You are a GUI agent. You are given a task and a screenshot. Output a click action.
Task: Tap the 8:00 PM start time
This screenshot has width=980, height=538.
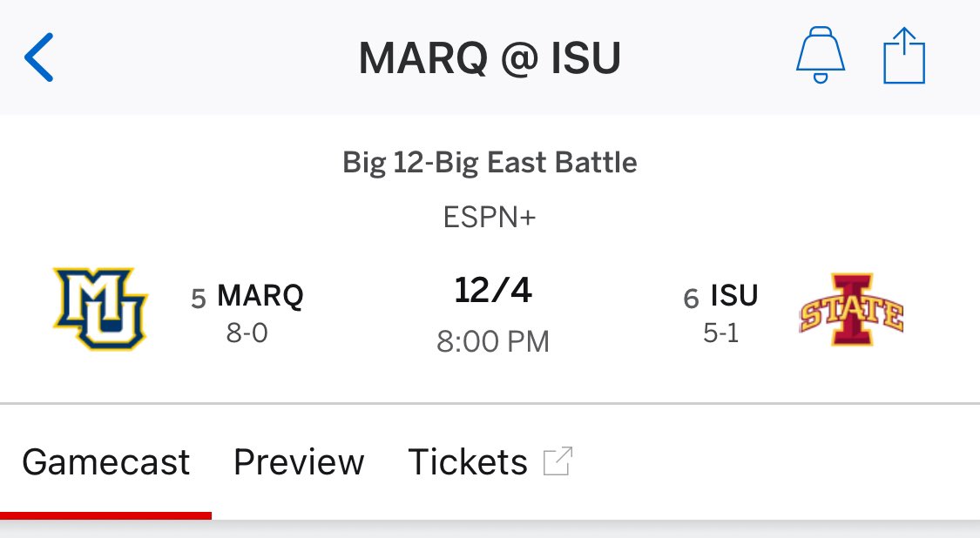click(492, 342)
